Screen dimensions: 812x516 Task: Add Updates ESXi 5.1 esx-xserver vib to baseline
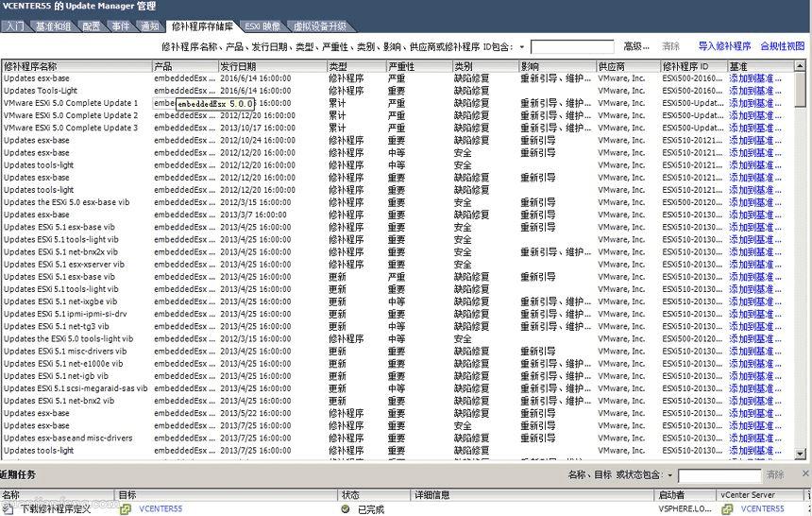pyautogui.click(x=755, y=265)
